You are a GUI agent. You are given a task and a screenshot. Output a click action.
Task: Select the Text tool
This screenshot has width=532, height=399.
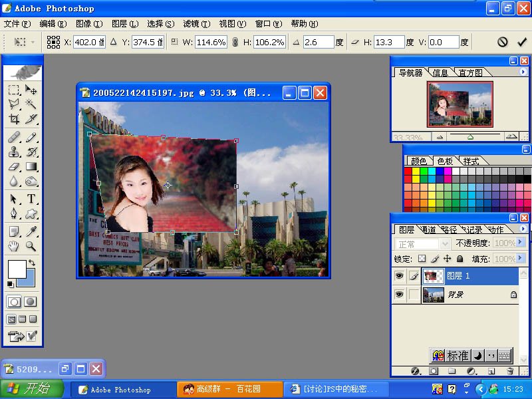pos(31,199)
